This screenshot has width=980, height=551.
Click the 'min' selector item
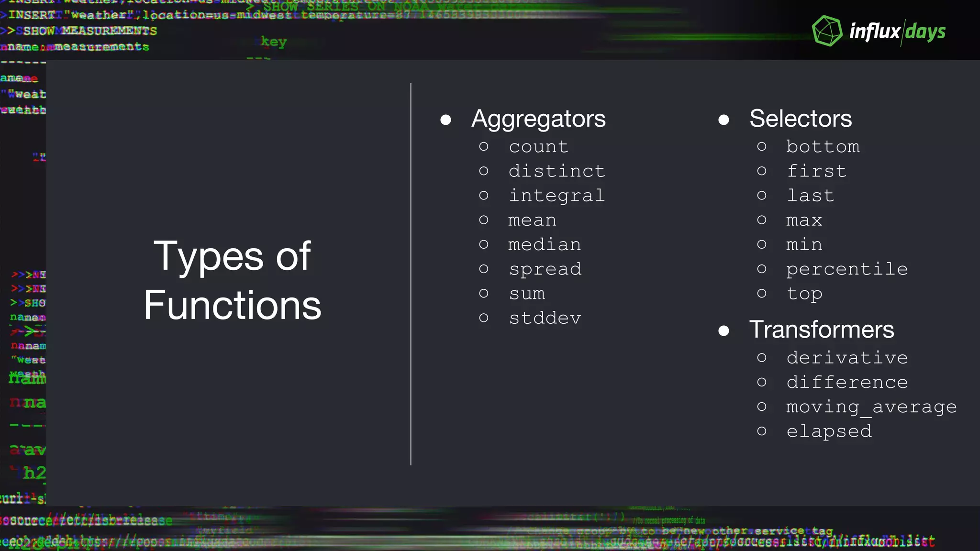pyautogui.click(x=804, y=244)
